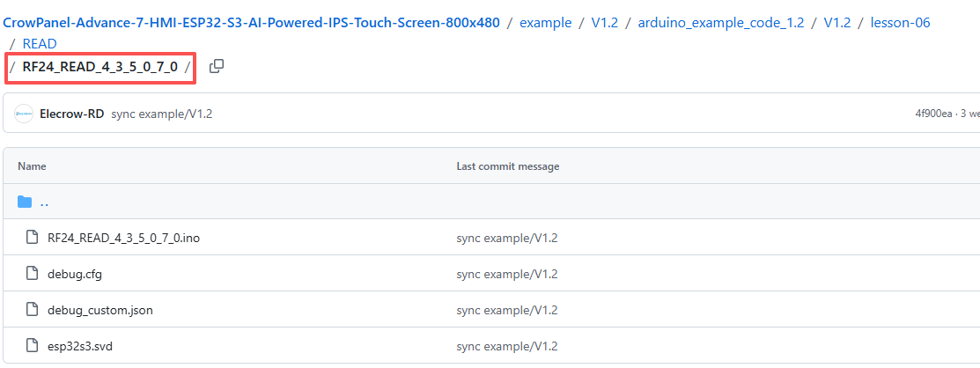Viewport: 980px width, 368px height.
Task: Open commit message for RF24_READ_4_3_5_0_7_0.ino row
Action: [507, 238]
